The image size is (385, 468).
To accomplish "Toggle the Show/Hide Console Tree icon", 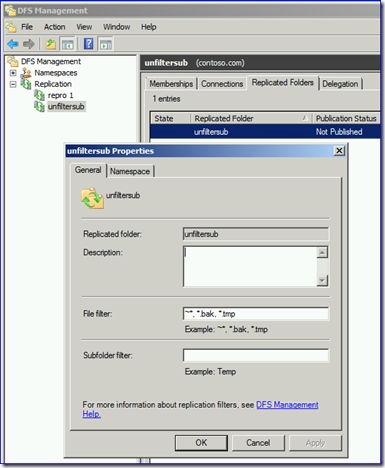I will (68, 44).
